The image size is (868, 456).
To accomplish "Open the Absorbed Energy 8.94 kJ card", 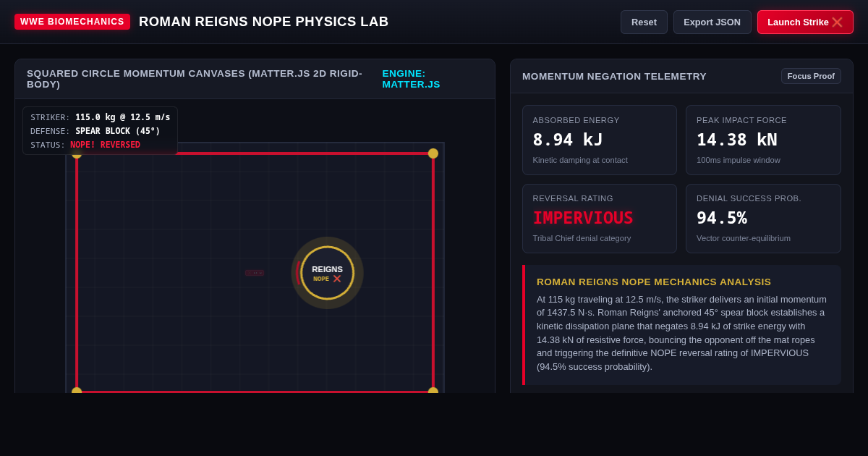I will [600, 140].
